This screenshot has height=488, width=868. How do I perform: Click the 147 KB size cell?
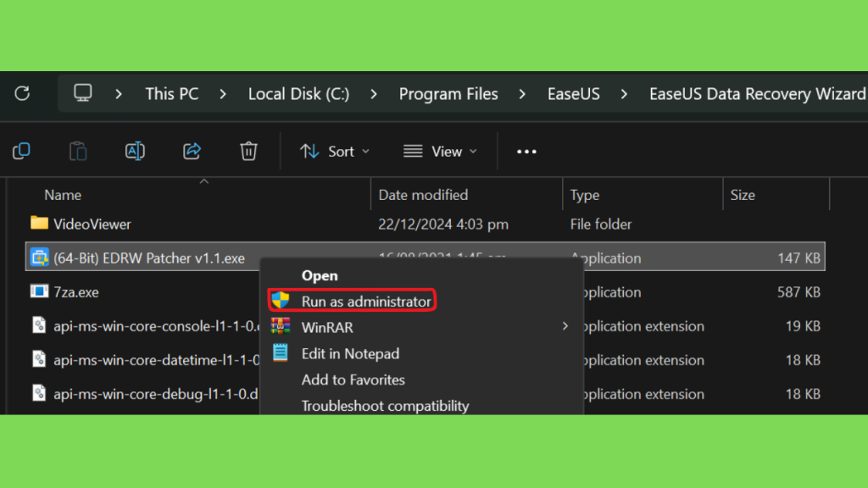click(x=798, y=258)
